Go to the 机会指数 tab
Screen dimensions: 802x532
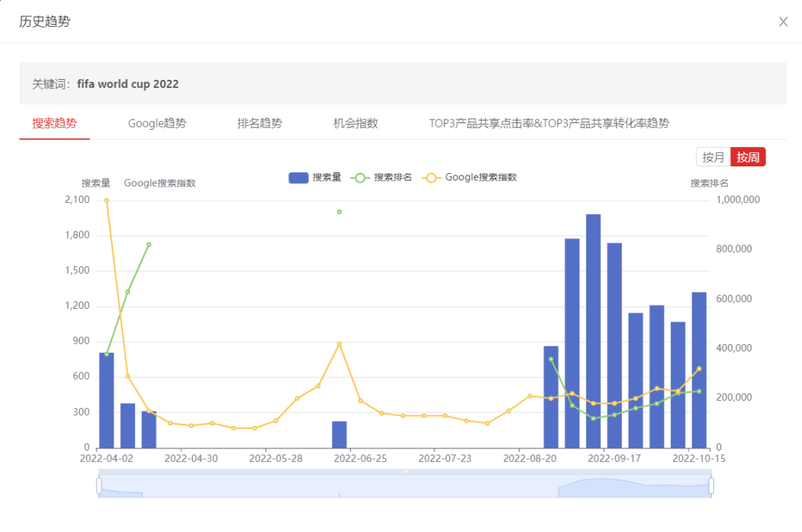[x=355, y=123]
